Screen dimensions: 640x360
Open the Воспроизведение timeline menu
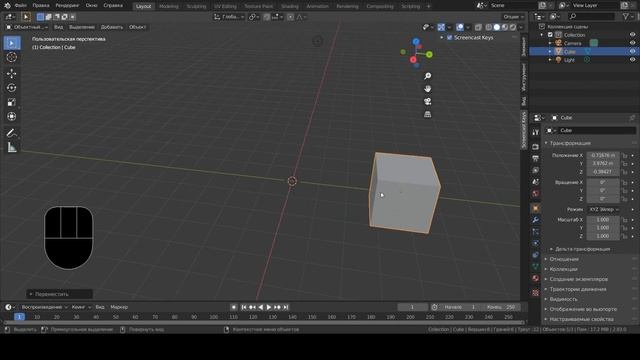pos(44,307)
